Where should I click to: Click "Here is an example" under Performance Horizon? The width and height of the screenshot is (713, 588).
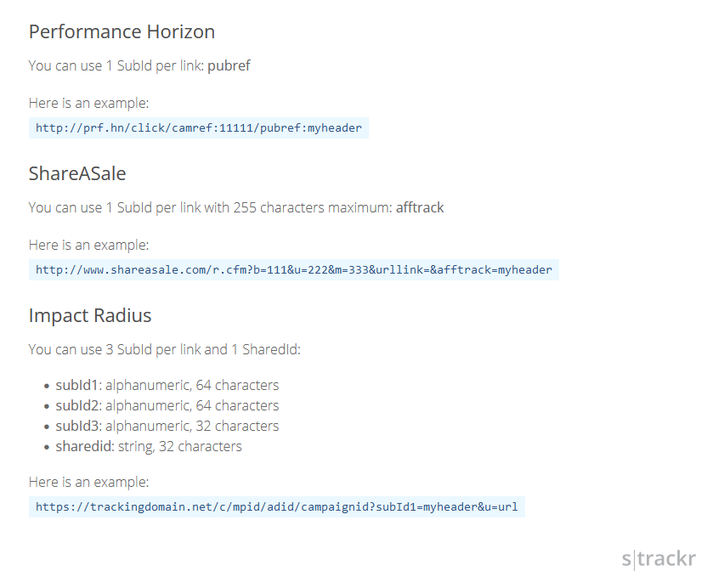tap(88, 103)
